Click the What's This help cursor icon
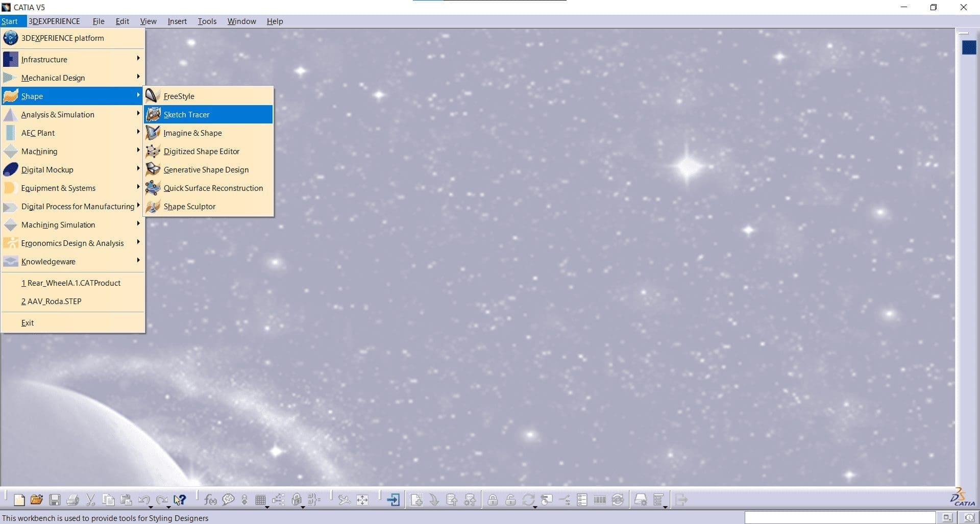 180,500
